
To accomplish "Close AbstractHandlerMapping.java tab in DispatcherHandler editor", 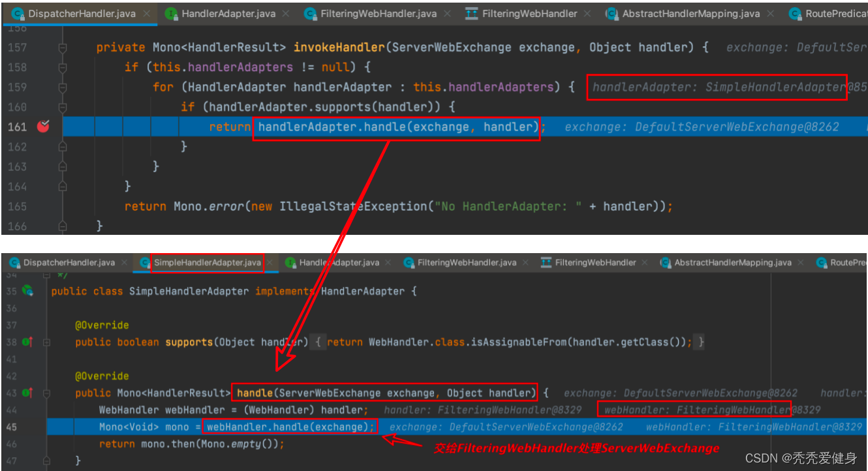I will click(x=771, y=13).
